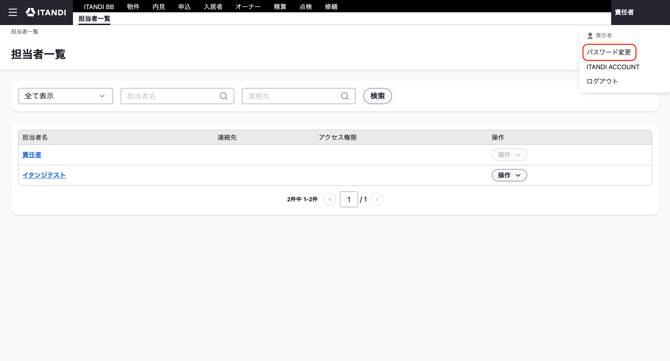Click search icon in 連絡先 field

345,96
